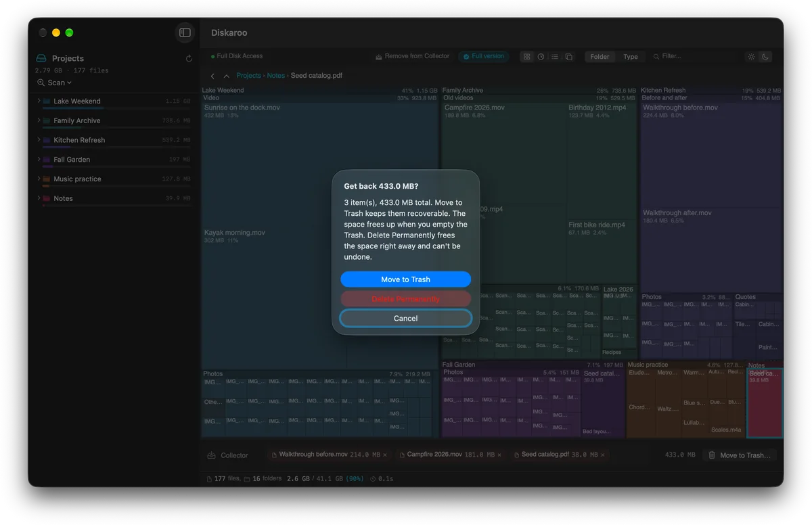Expand the Family Archive folder

(x=39, y=121)
